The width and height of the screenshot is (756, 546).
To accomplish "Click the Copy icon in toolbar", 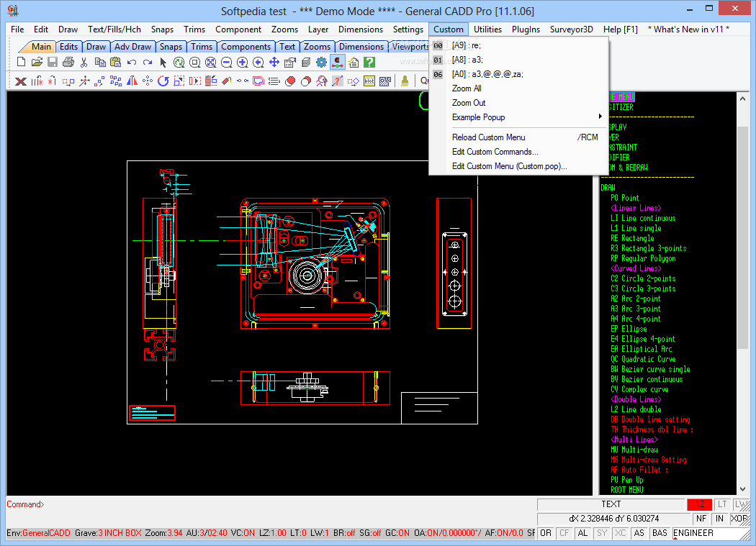I will pyautogui.click(x=100, y=62).
